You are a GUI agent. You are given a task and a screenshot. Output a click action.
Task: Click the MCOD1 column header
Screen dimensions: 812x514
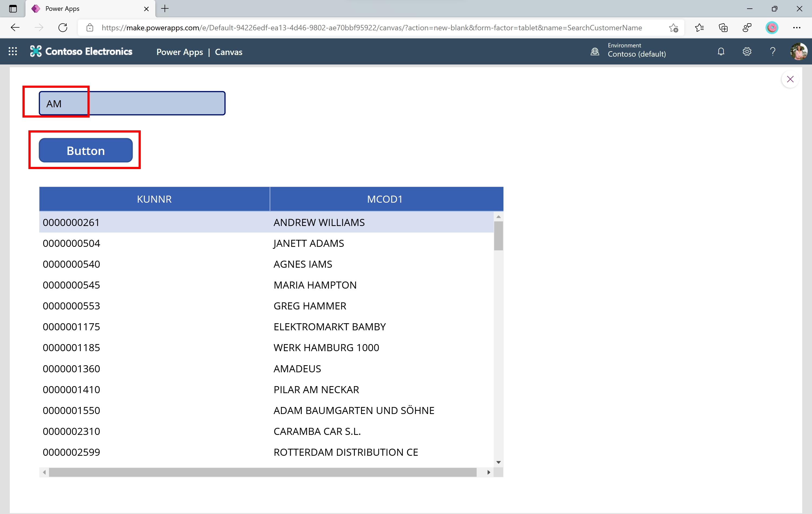(384, 199)
